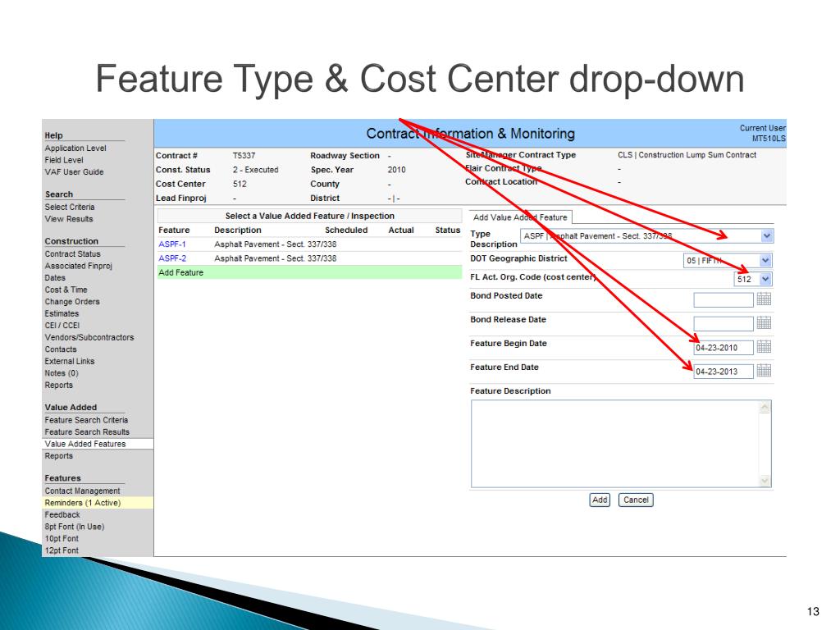Viewport: 840px width, 630px height.
Task: Open the ASPF-2 feature link
Action: click(x=172, y=258)
